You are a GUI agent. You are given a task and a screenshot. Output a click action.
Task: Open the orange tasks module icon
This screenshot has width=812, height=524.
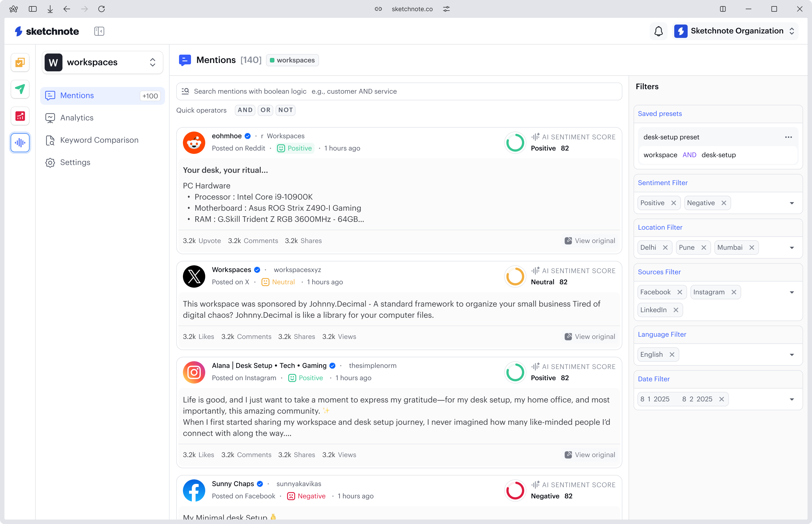[20, 62]
